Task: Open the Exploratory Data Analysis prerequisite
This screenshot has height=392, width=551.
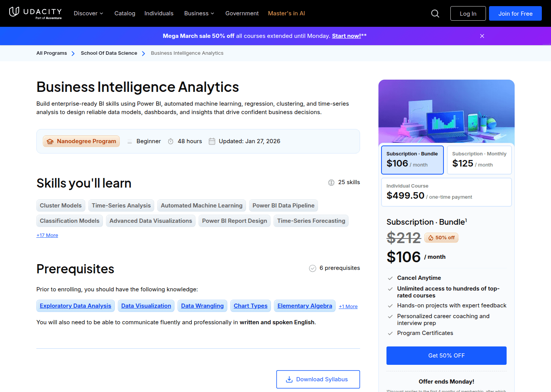Action: point(75,306)
